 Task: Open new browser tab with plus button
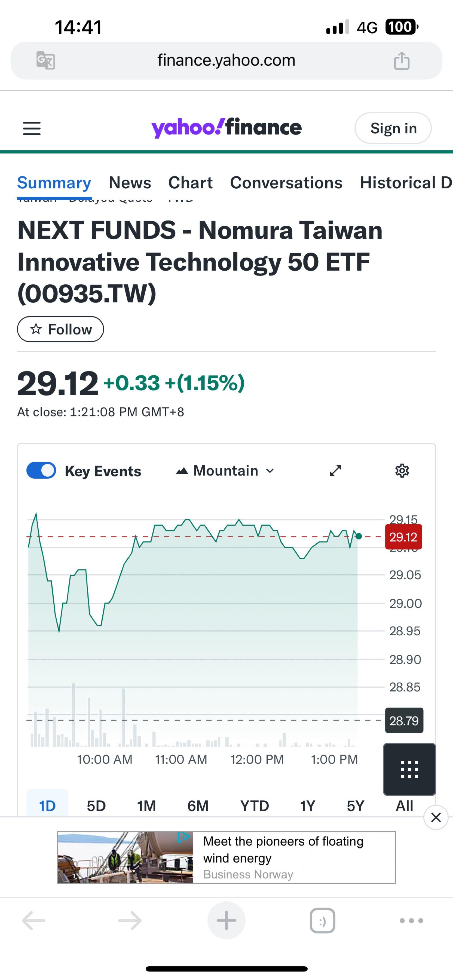coord(226,921)
